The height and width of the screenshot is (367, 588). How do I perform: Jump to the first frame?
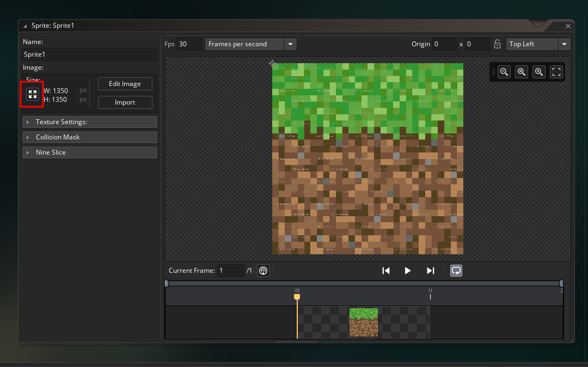coord(386,271)
